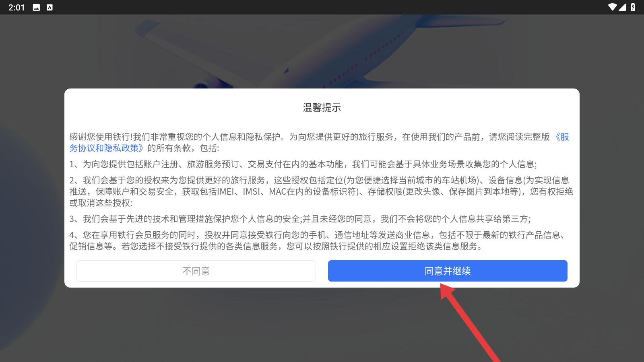Tap the blue 同意并继续 button
This screenshot has width=644, height=362.
pyautogui.click(x=448, y=271)
